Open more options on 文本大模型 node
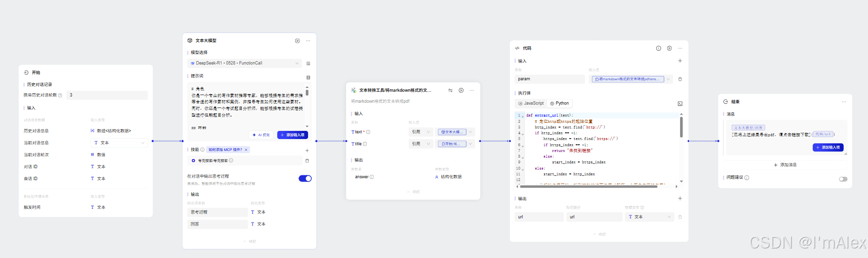Viewport: 868px width, 258px height. [x=308, y=41]
